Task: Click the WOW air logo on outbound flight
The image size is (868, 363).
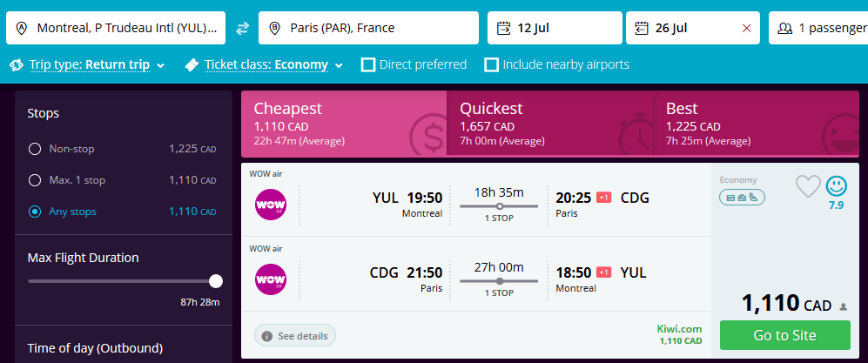Action: pyautogui.click(x=271, y=205)
